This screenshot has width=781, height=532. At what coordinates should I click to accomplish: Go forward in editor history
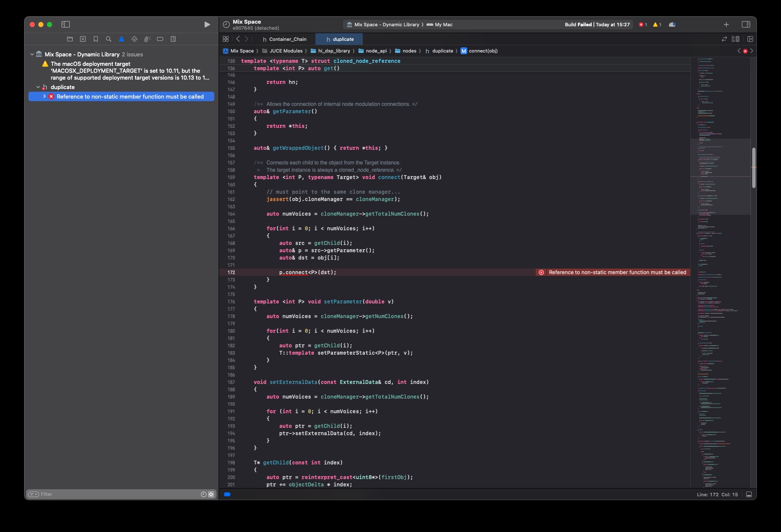point(247,39)
